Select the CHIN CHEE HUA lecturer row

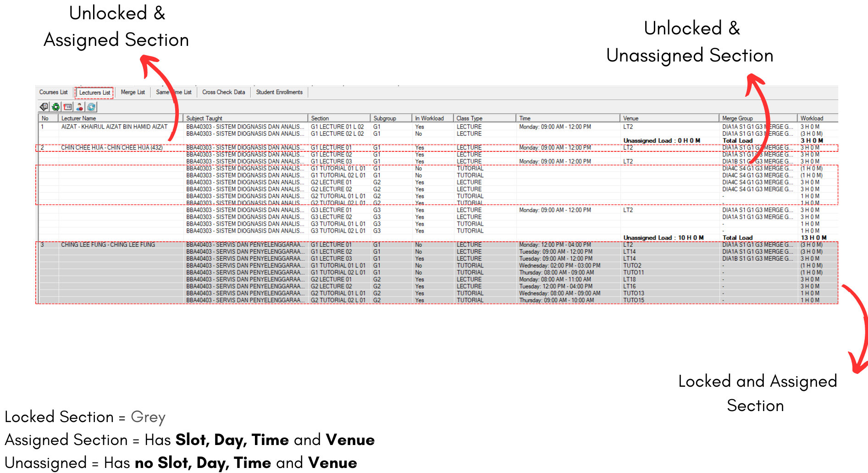click(112, 148)
